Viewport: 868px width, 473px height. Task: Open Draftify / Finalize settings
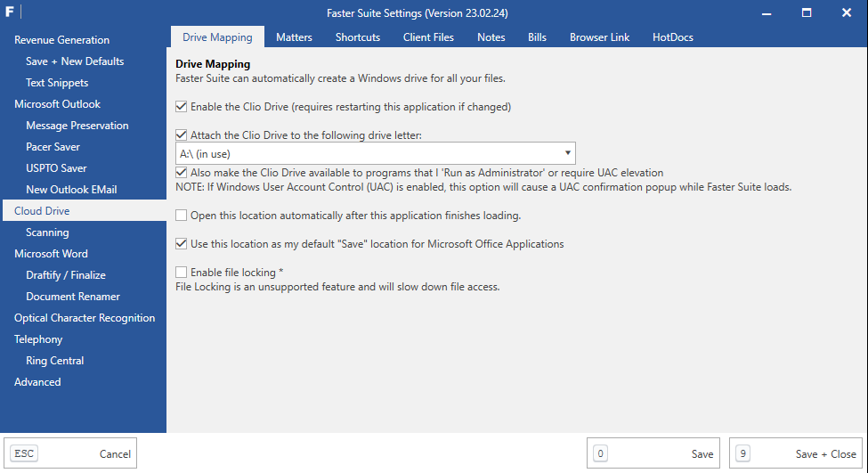65,275
